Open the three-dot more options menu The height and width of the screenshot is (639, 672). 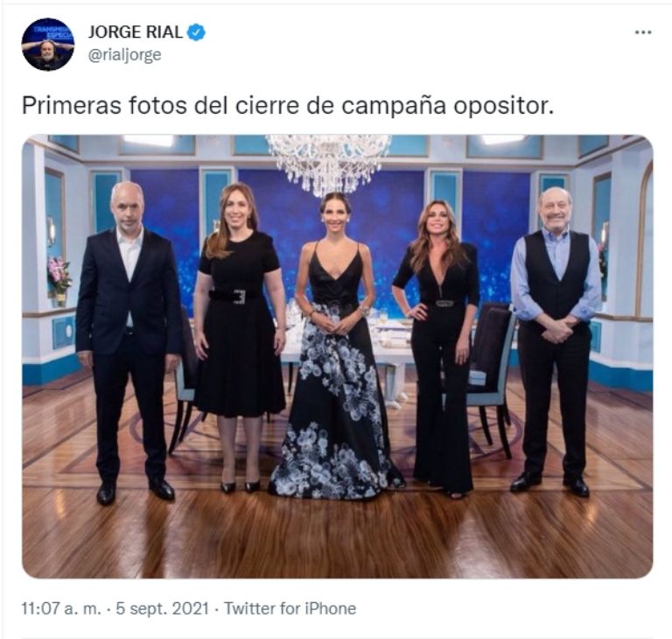[643, 32]
